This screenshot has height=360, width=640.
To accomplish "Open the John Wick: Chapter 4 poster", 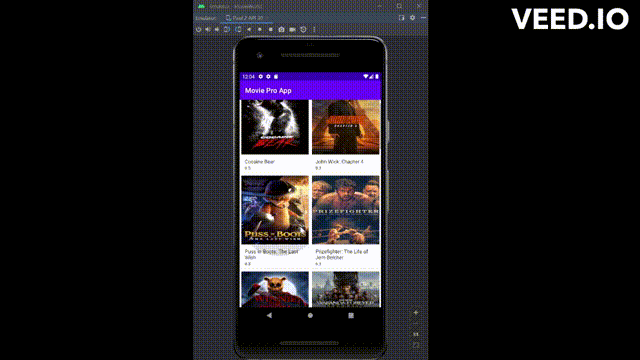I will click(346, 127).
